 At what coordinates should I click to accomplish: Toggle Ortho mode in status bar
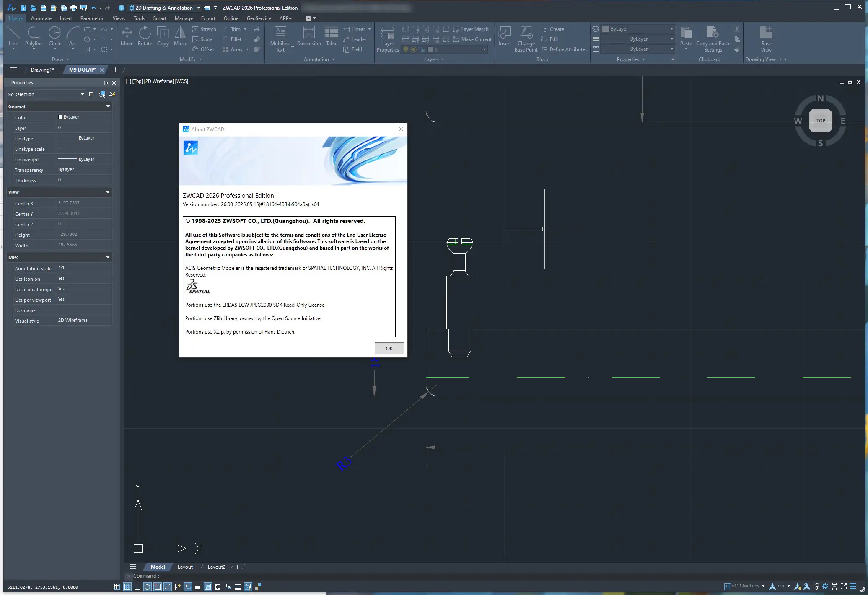click(137, 587)
